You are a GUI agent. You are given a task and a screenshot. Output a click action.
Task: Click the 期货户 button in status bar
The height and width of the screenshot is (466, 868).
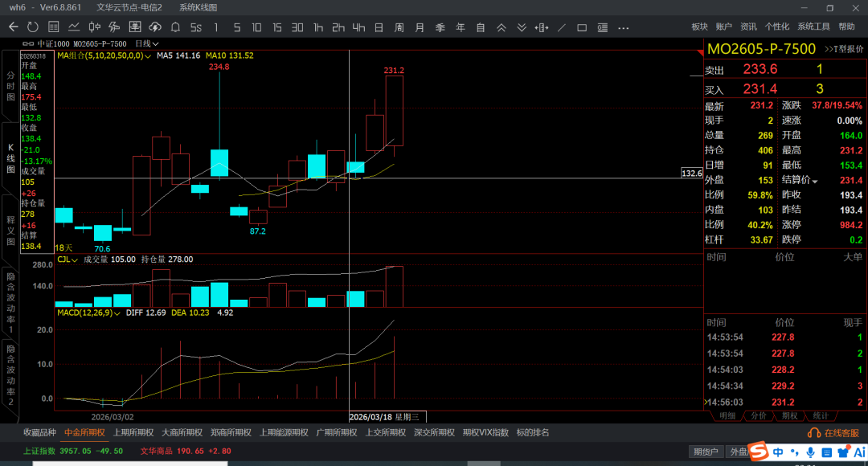(x=706, y=452)
